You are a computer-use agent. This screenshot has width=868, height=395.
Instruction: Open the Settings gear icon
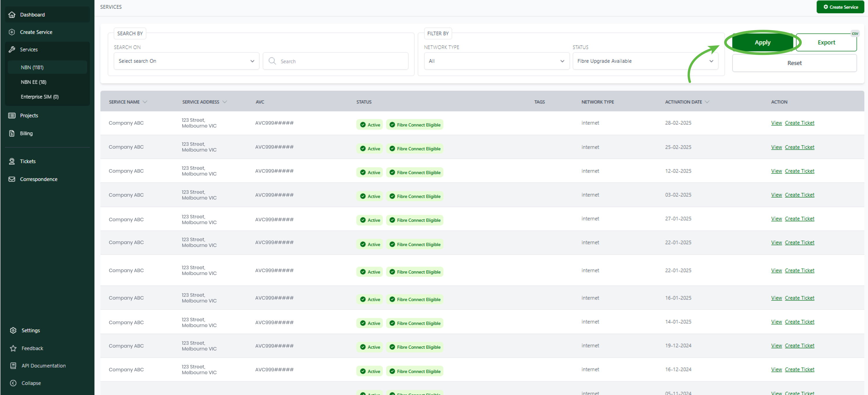point(13,330)
